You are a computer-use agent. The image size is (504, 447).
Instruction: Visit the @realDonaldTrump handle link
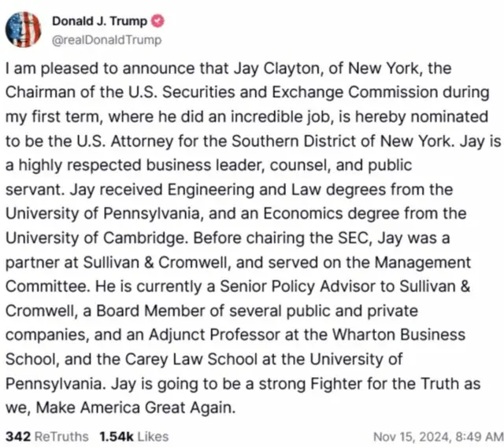tap(107, 40)
